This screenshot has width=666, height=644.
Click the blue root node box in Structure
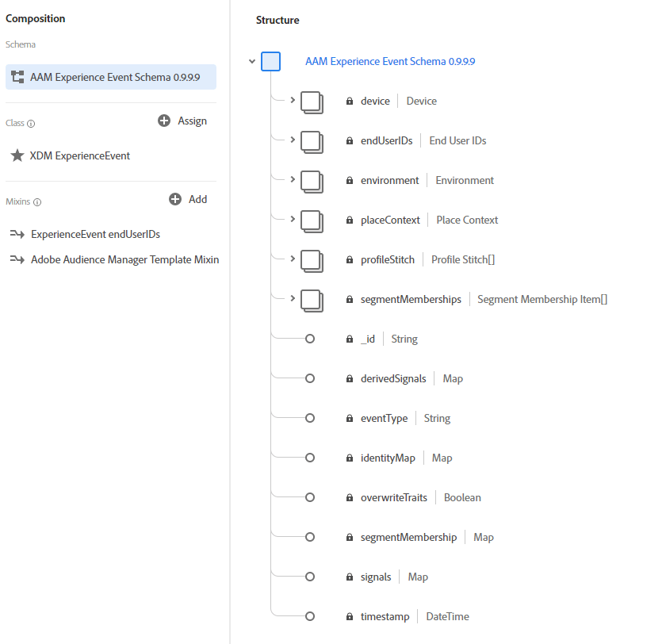coord(270,61)
